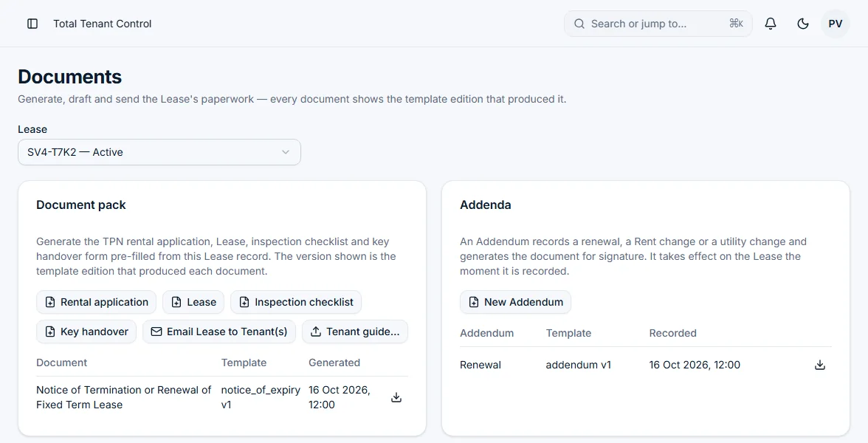Click the Recorded column header

[x=672, y=334]
